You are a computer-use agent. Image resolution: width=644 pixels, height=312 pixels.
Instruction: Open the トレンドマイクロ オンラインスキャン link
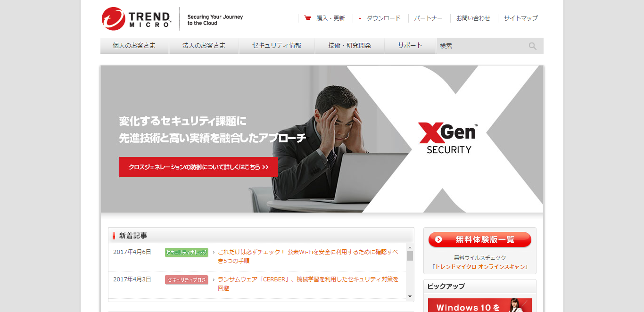(x=480, y=267)
